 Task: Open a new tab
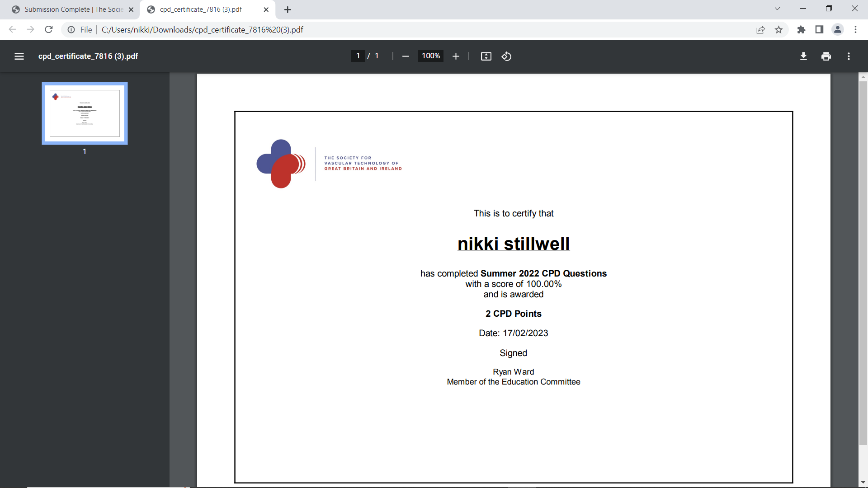288,9
